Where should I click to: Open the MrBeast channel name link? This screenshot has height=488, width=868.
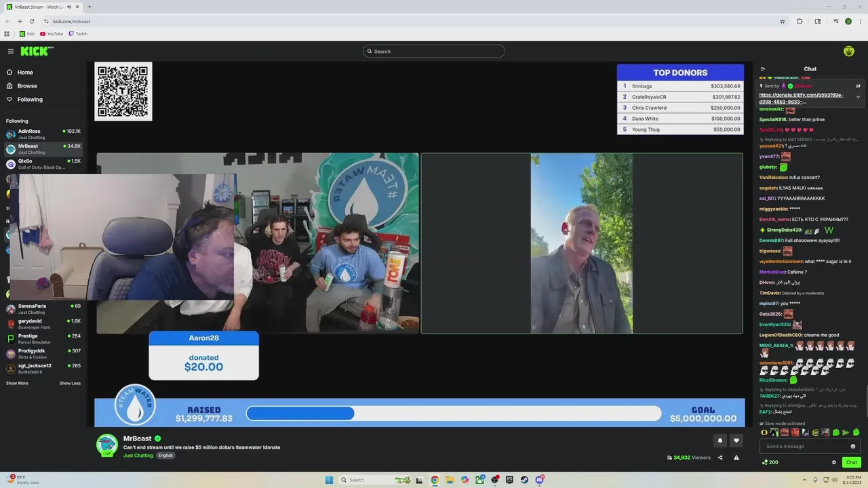137,439
